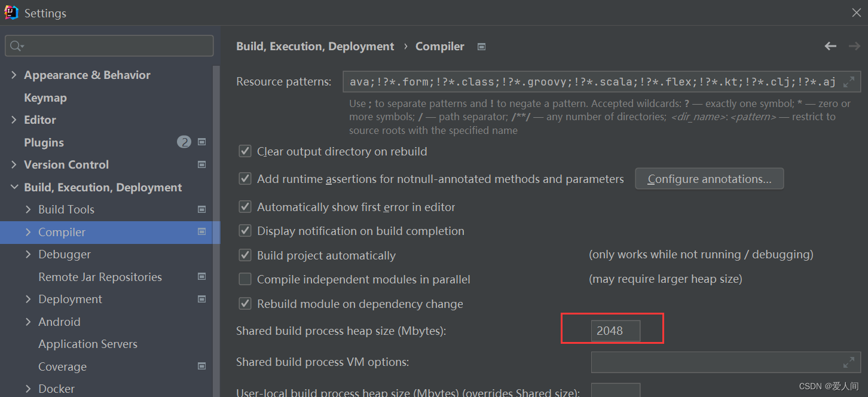Click the Shared build process VM options field
The image size is (868, 397).
click(726, 362)
